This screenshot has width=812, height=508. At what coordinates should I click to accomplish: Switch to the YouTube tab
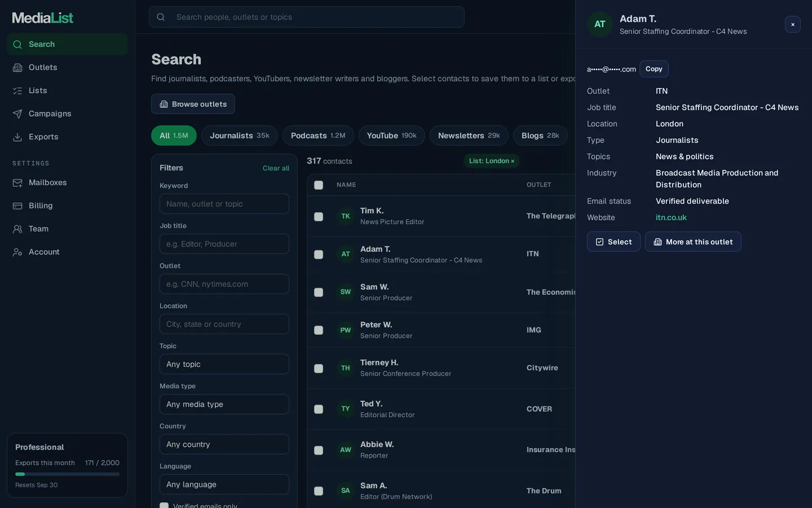[x=392, y=135]
